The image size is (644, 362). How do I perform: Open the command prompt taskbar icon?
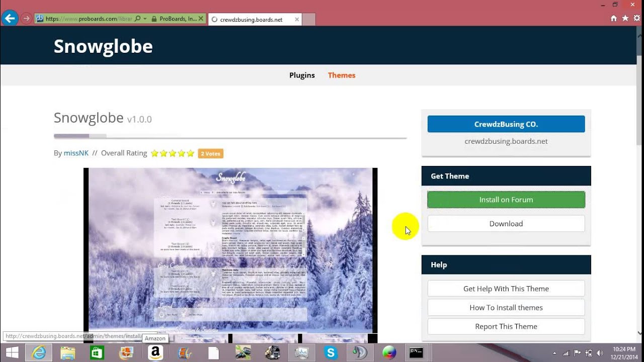(416, 353)
